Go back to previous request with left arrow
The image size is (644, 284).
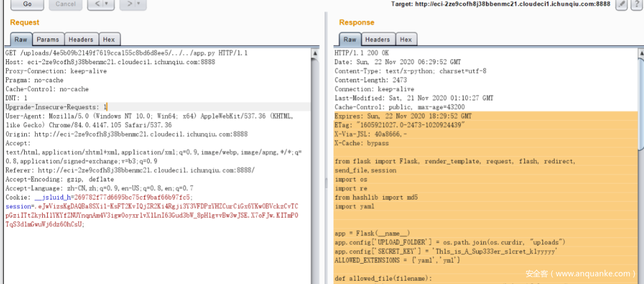pos(97,4)
